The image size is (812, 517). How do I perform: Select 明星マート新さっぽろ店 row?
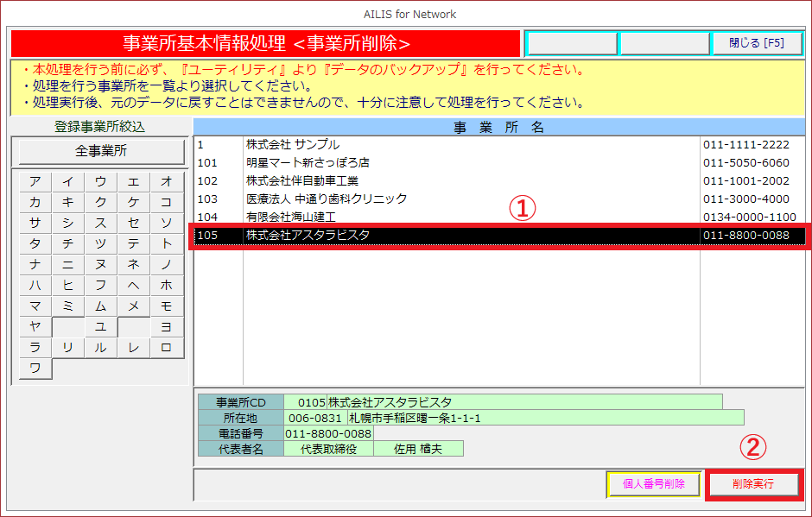click(307, 163)
